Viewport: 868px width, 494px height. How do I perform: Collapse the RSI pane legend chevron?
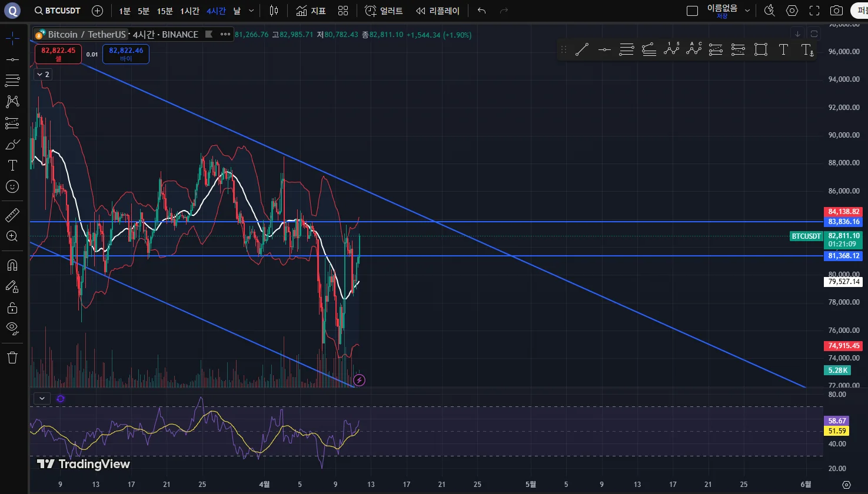pos(42,398)
